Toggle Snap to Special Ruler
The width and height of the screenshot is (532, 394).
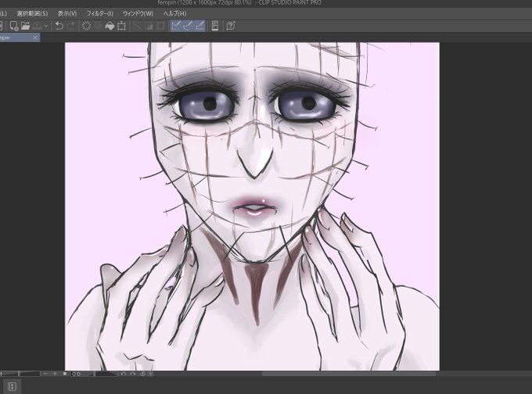188,26
